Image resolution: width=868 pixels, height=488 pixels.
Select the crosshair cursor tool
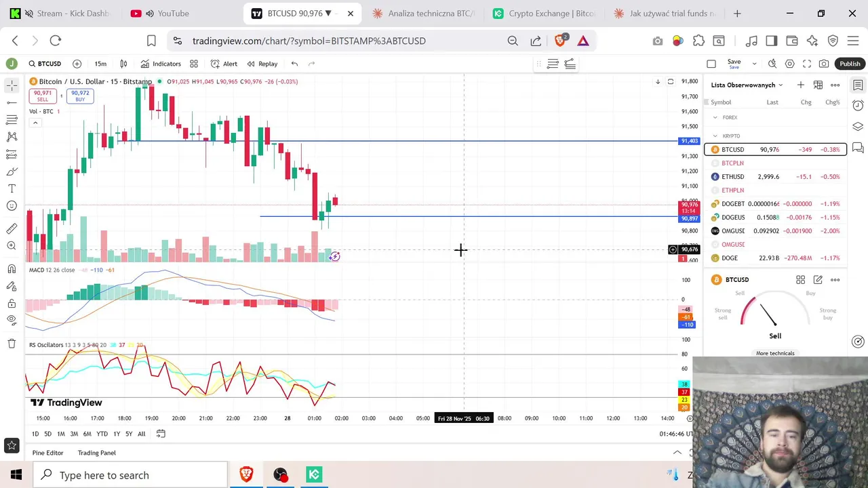click(12, 85)
